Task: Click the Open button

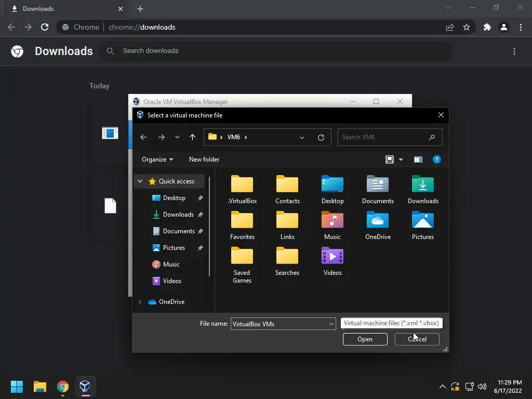Action: [x=365, y=339]
